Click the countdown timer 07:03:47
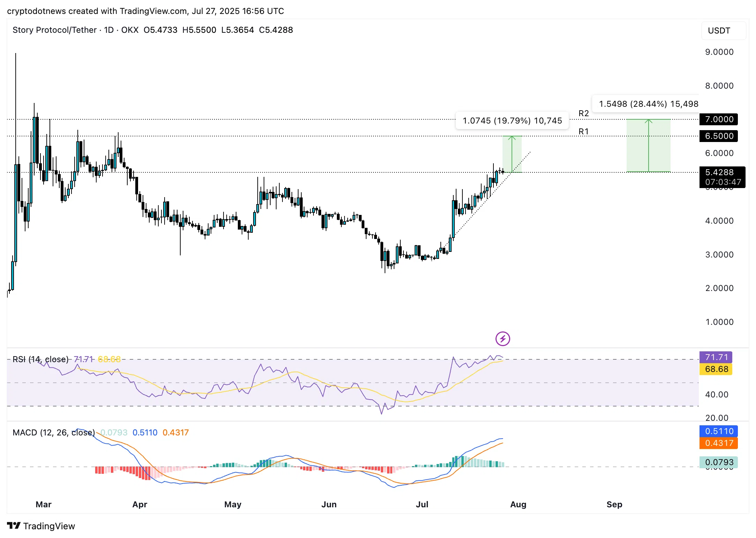This screenshot has height=538, width=756. pos(723,182)
